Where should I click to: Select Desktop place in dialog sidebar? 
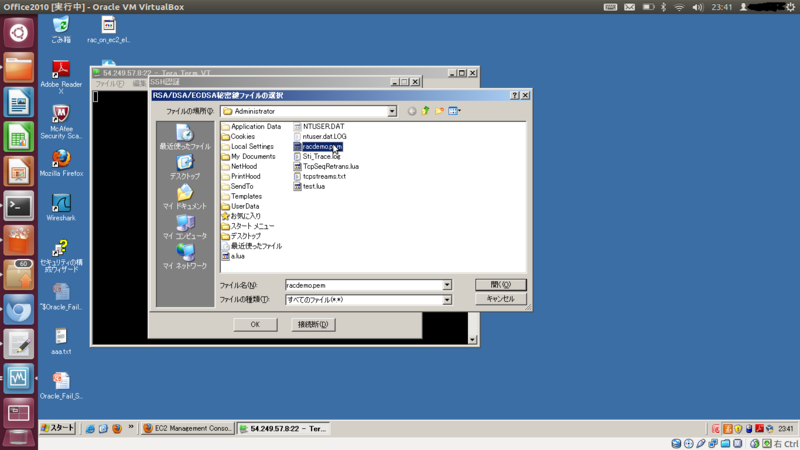click(x=185, y=167)
